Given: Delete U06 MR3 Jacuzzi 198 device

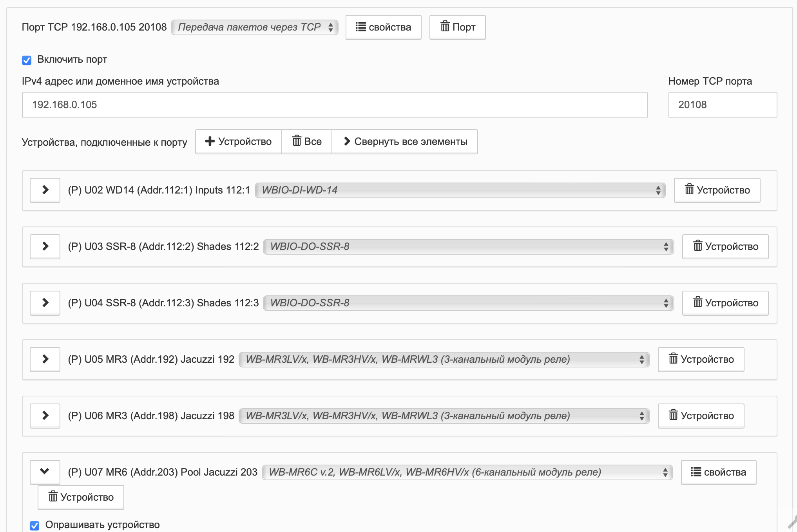Looking at the screenshot, I should [701, 416].
